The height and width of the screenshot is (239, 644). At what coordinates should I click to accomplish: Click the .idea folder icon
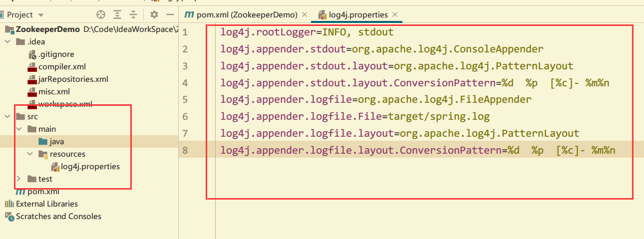(x=20, y=42)
